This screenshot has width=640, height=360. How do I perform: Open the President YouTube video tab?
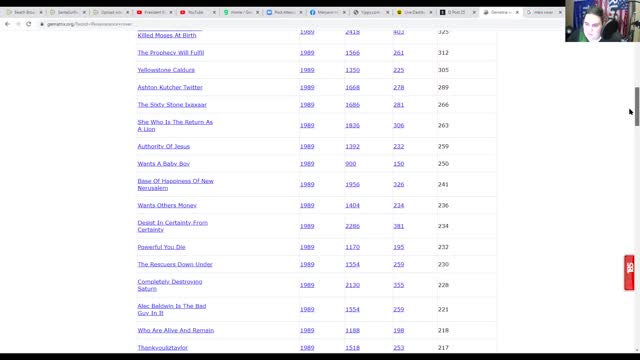[x=154, y=13]
